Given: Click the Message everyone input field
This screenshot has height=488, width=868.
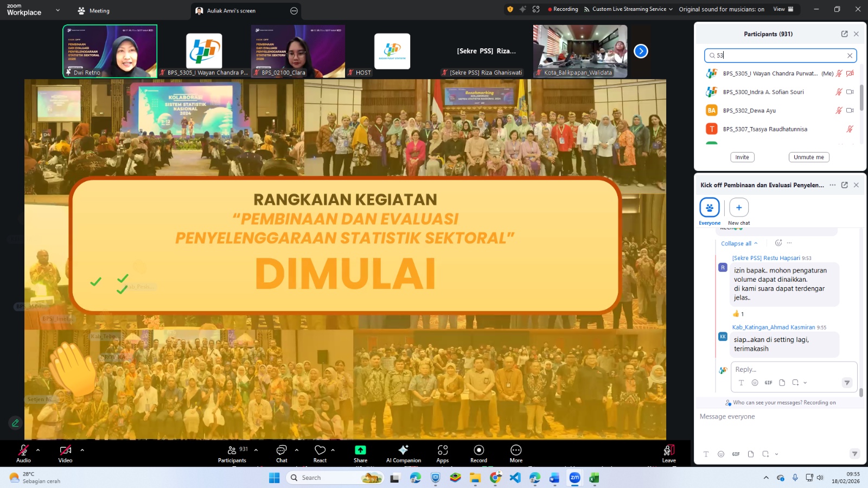Looking at the screenshot, I should [x=778, y=417].
